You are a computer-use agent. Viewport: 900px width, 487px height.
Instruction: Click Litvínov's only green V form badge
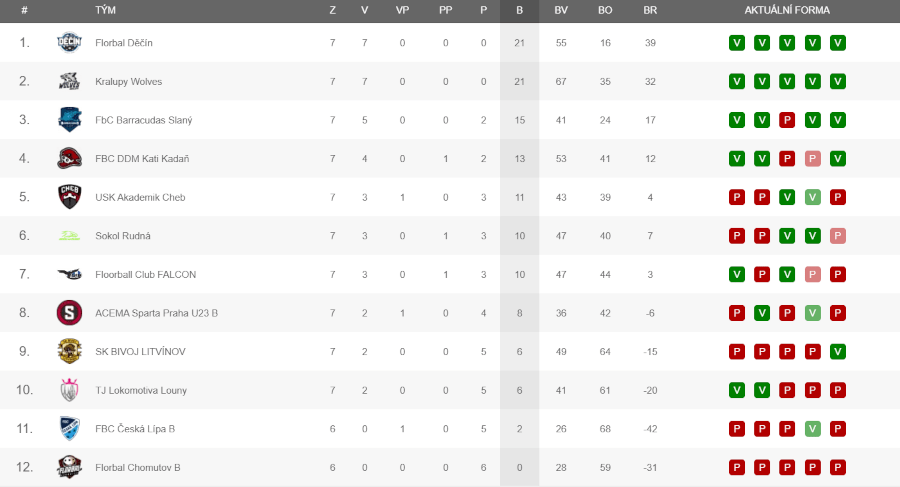[x=837, y=351]
